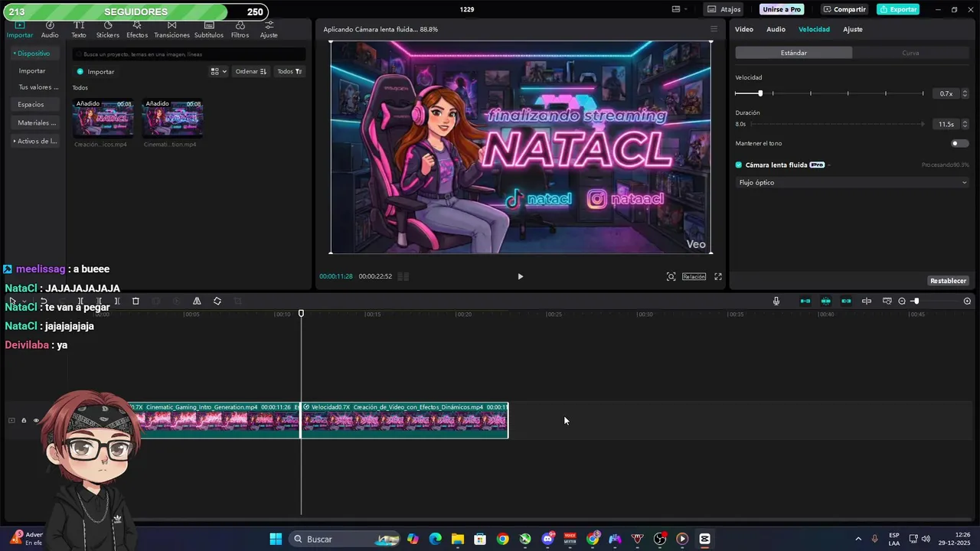Click the timeline cover settings icon
The image size is (980, 551).
[887, 302]
